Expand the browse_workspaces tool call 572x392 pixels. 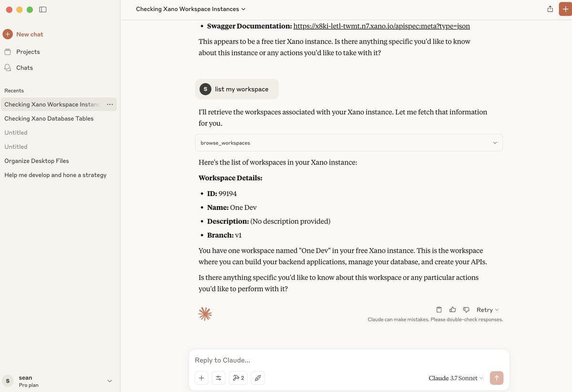(349, 143)
